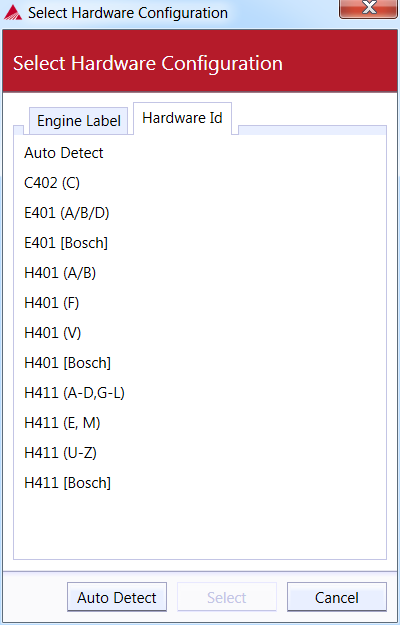The height and width of the screenshot is (625, 400).
Task: Select H411 (E, M) from the list
Action: 62,423
